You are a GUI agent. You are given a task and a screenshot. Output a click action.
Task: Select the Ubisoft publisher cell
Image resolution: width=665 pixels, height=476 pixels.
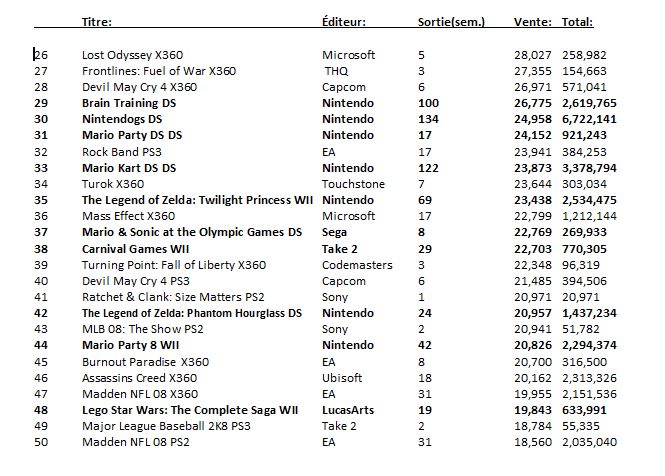pos(342,377)
